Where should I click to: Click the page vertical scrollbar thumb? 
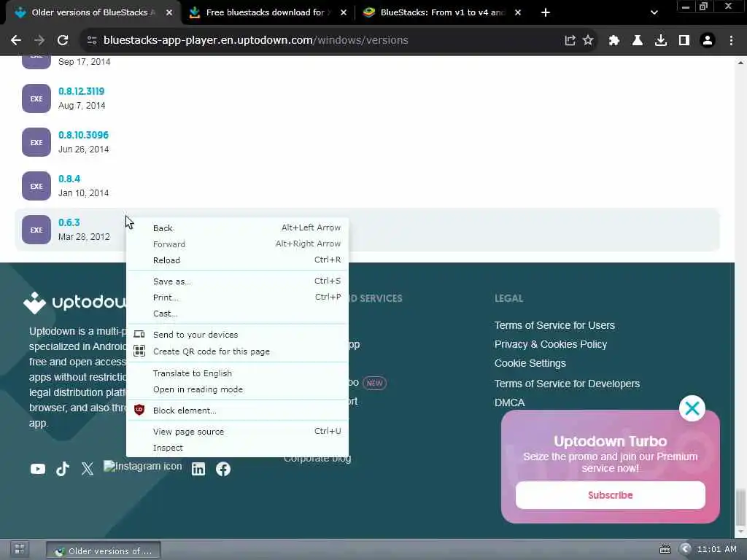[740, 506]
